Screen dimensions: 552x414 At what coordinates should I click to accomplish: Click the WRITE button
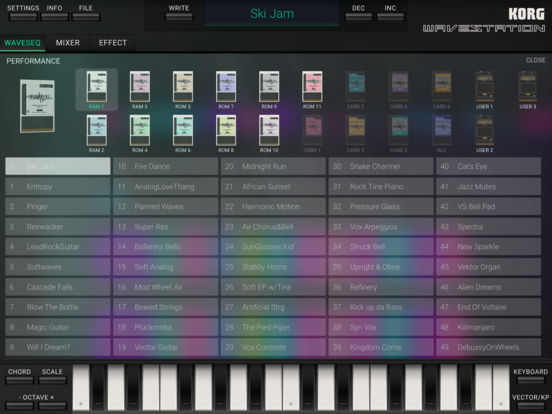tap(179, 16)
